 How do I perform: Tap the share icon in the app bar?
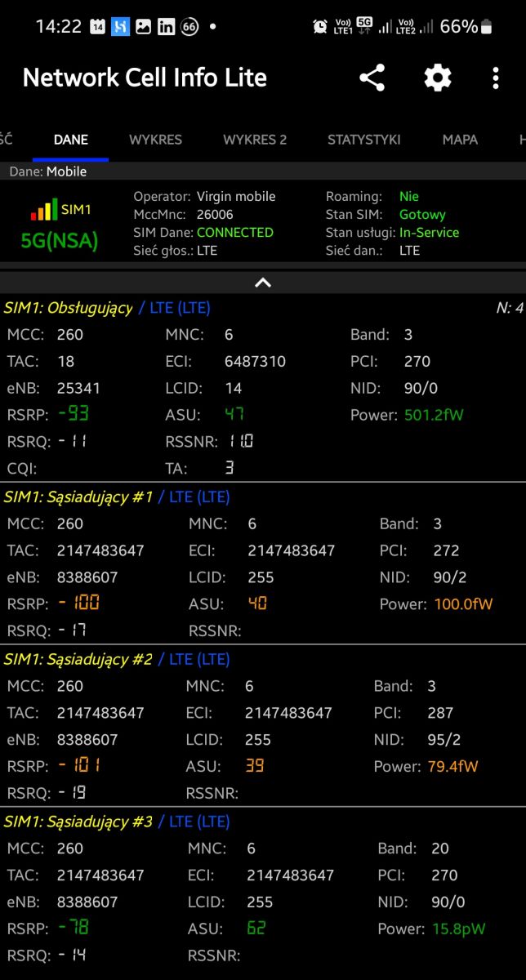[x=372, y=78]
